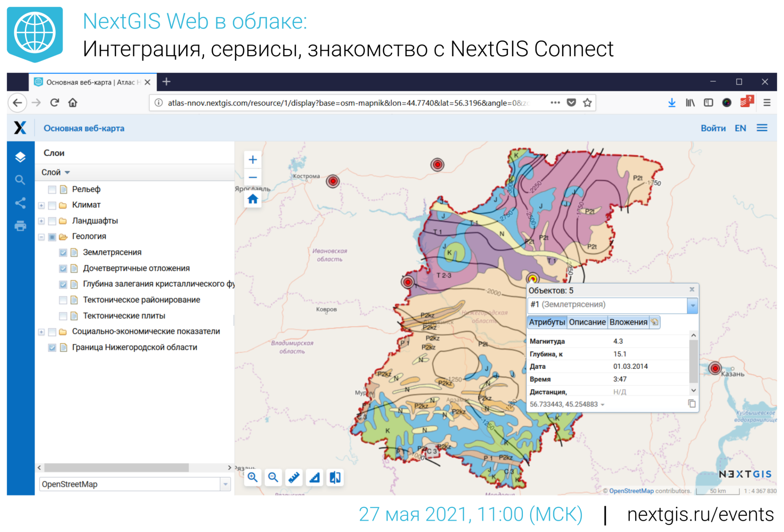Open the share map icon
784x532 pixels.
(x=20, y=203)
